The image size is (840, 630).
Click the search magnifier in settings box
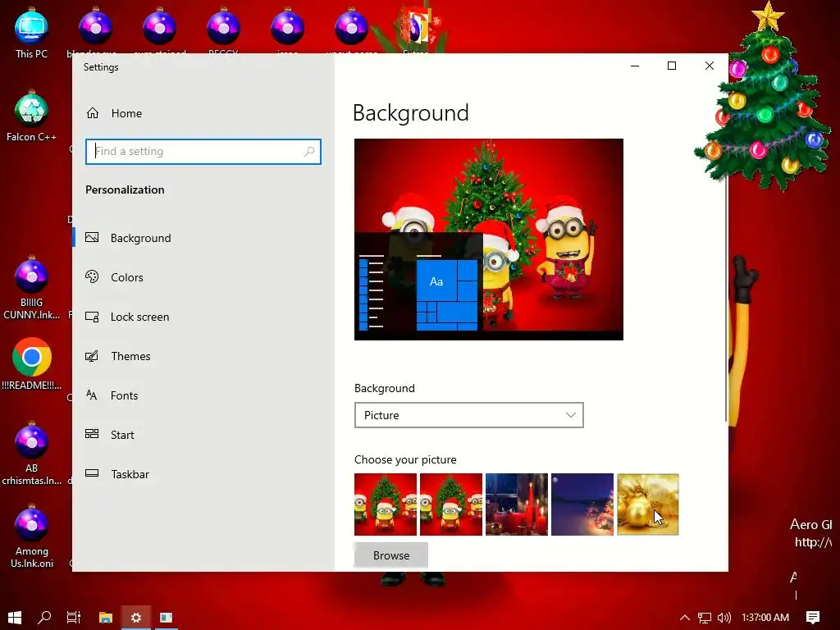(309, 152)
